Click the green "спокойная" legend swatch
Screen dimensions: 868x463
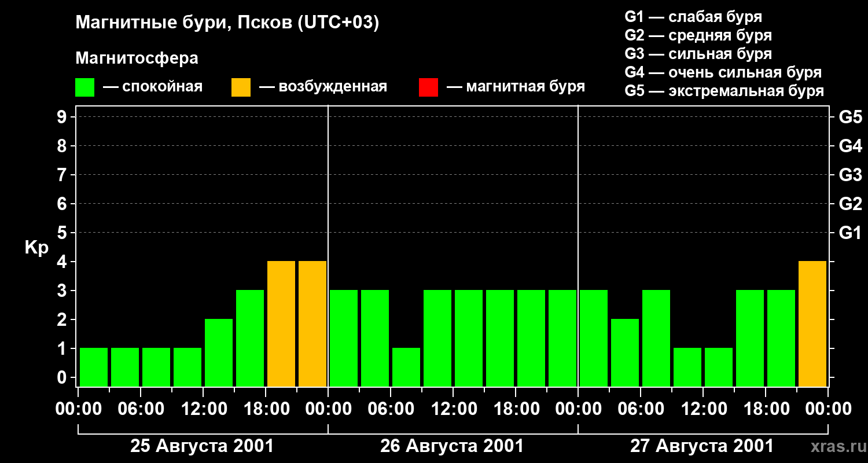85,87
